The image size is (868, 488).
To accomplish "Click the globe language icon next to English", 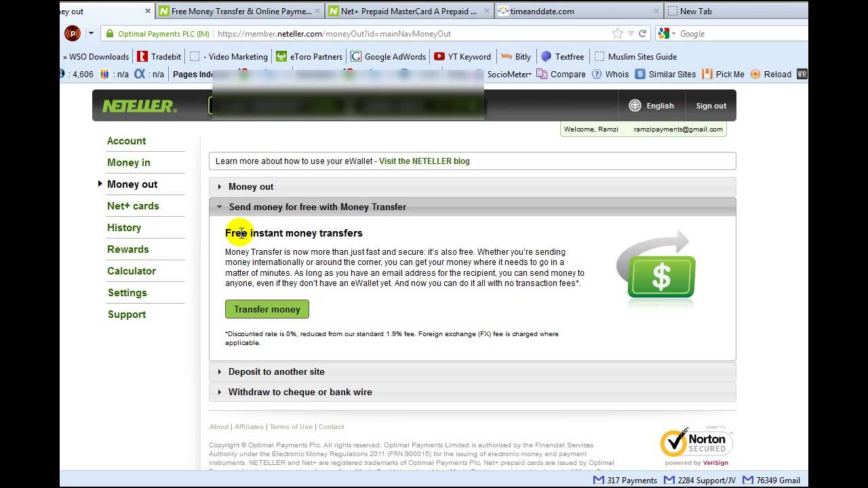I will [x=635, y=105].
